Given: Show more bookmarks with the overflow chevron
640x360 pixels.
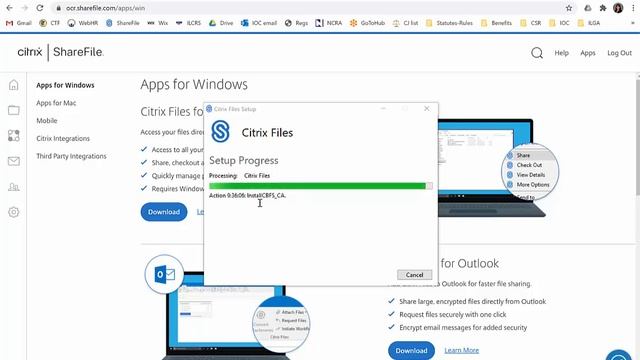Looking at the screenshot, I should [x=633, y=23].
